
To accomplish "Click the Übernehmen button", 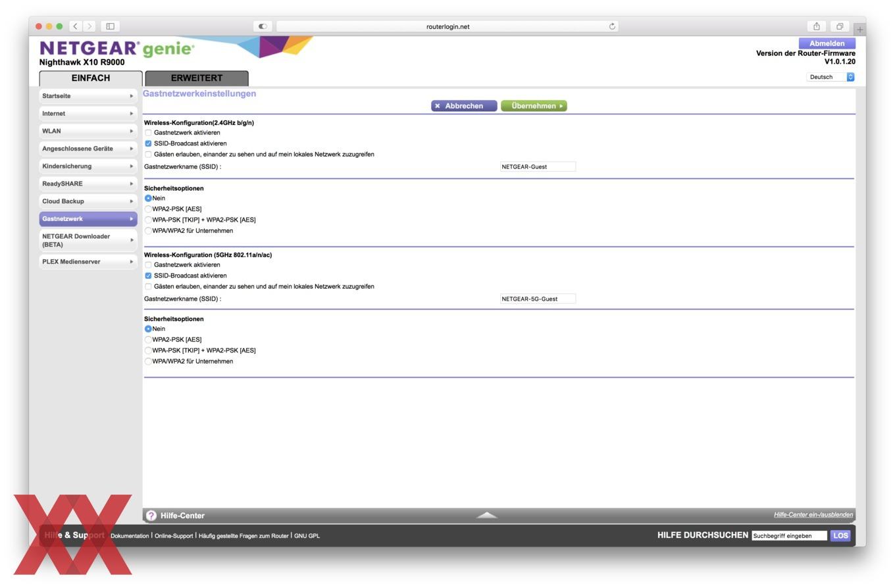I will coord(534,106).
